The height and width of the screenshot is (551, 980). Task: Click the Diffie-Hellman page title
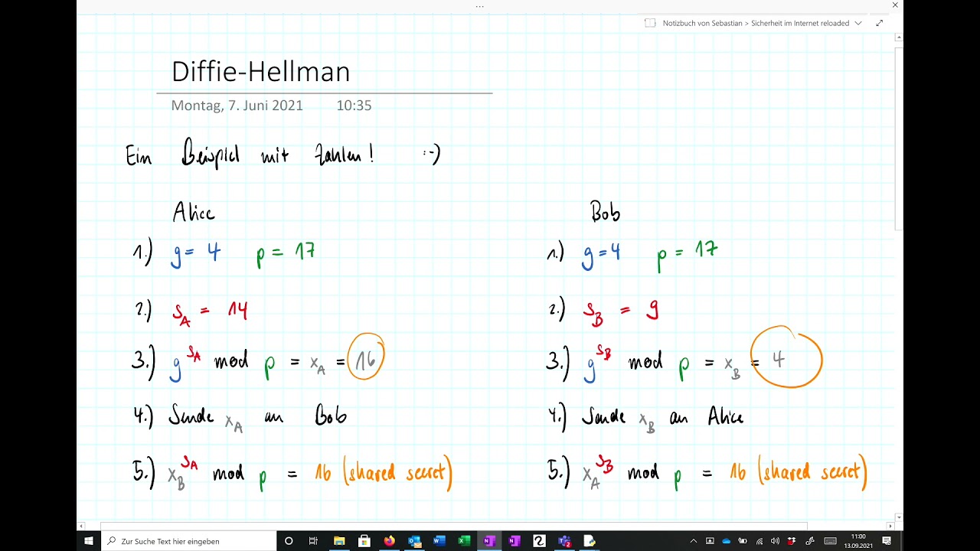click(x=260, y=71)
